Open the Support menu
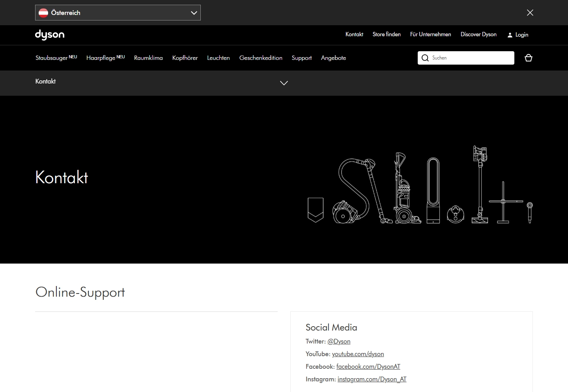 tap(302, 58)
